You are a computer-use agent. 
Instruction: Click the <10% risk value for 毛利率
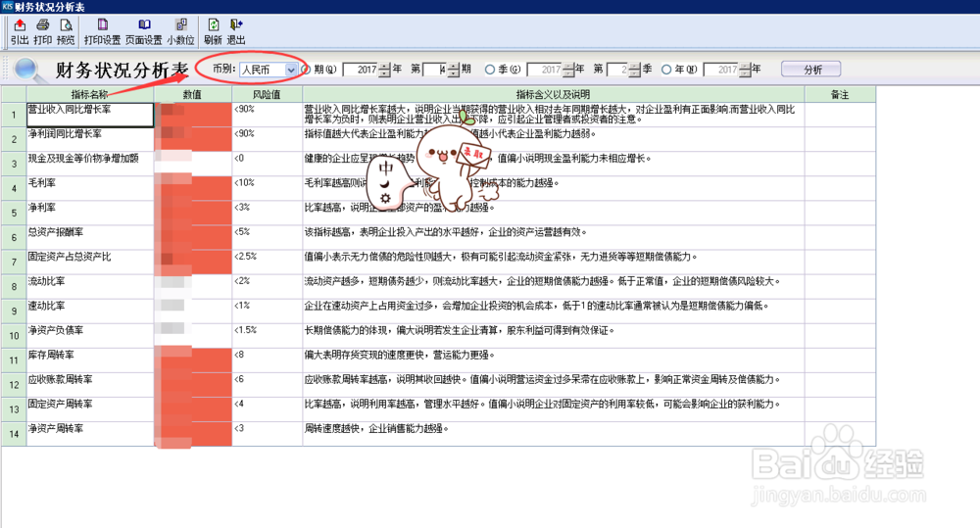click(x=267, y=188)
